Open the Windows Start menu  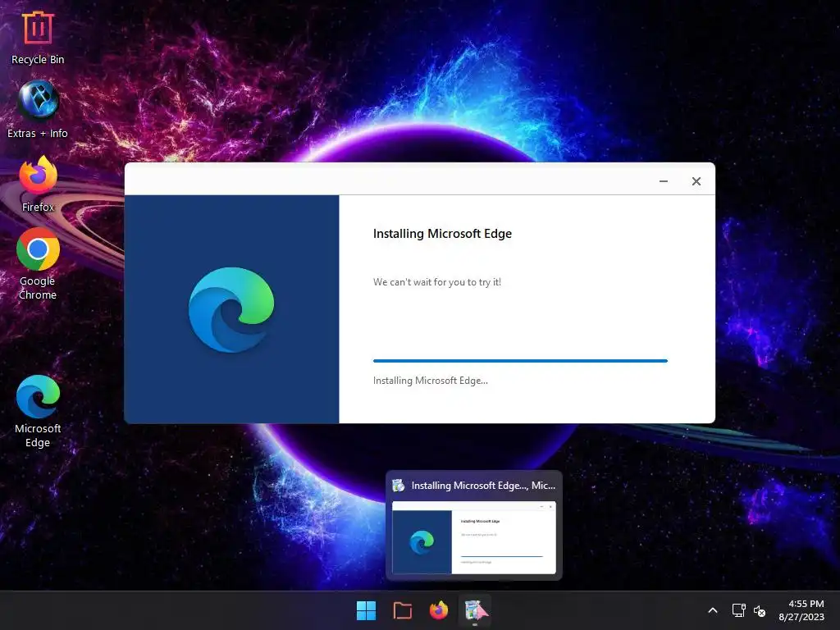pos(367,610)
